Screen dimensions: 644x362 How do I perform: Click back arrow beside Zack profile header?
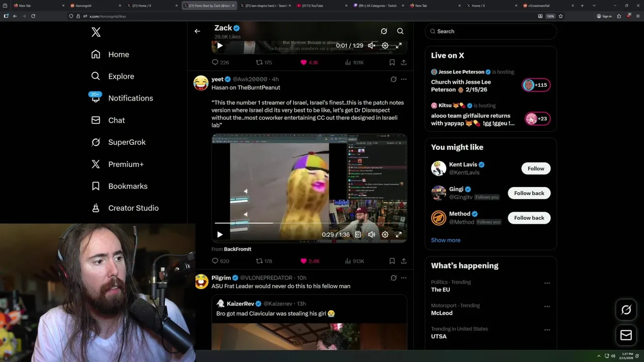click(197, 31)
